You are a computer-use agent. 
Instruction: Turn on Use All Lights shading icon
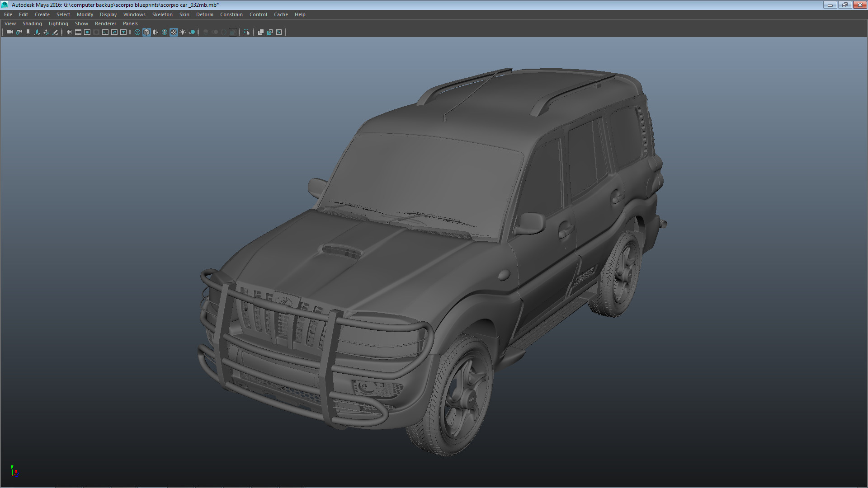[x=183, y=32]
